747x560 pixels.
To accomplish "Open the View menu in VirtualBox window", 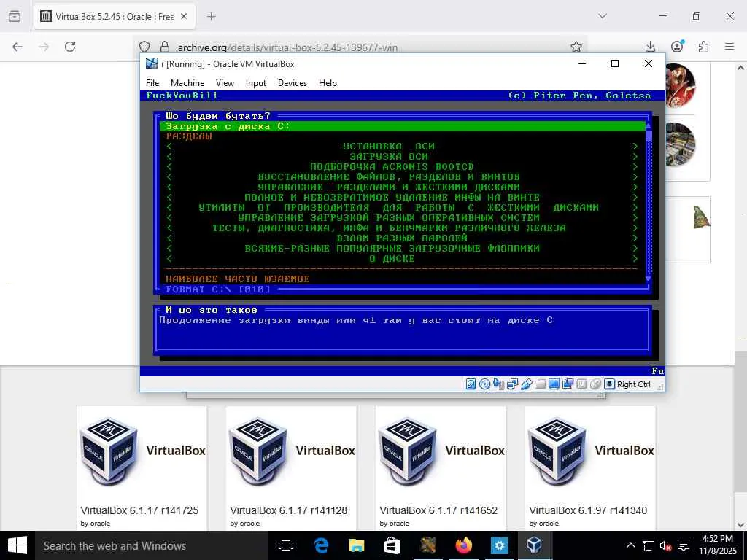I will (225, 83).
